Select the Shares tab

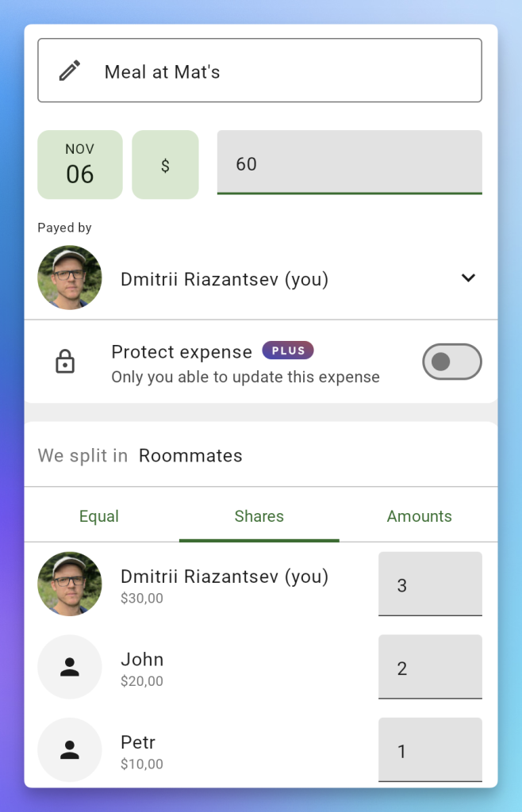259,516
